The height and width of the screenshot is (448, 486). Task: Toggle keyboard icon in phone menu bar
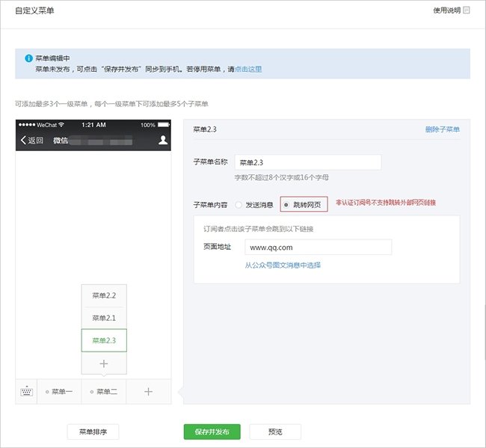click(26, 392)
